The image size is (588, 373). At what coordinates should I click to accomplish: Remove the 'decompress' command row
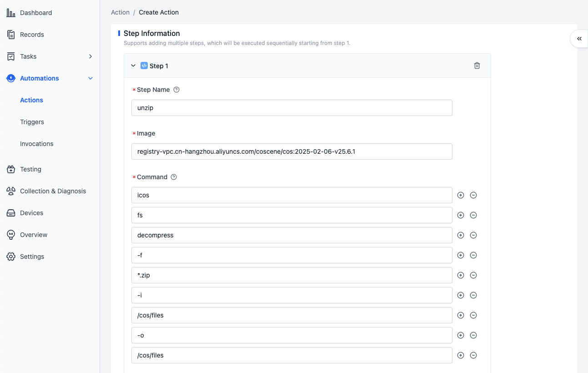coord(473,235)
